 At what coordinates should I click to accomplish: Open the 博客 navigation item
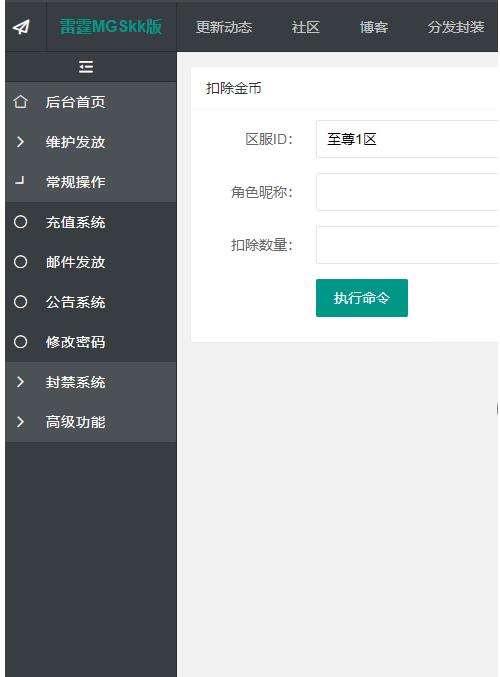pos(374,27)
